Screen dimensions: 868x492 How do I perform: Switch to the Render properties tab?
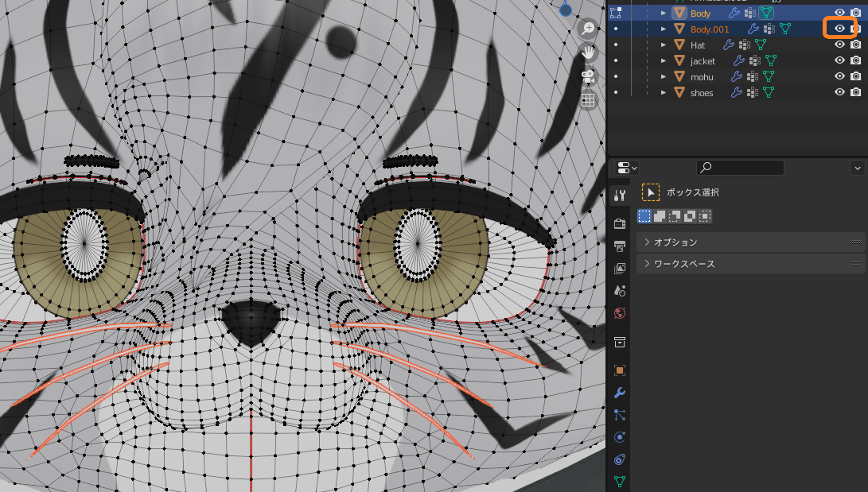[x=620, y=223]
